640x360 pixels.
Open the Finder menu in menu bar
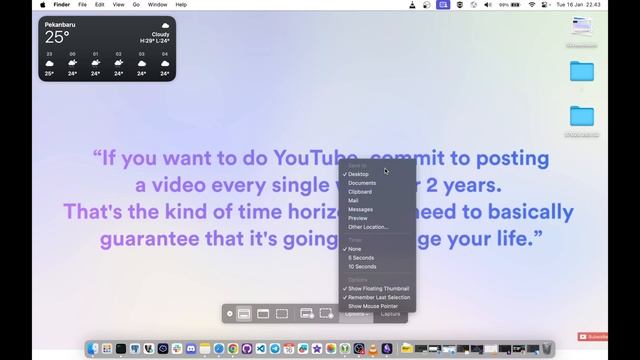(x=62, y=5)
